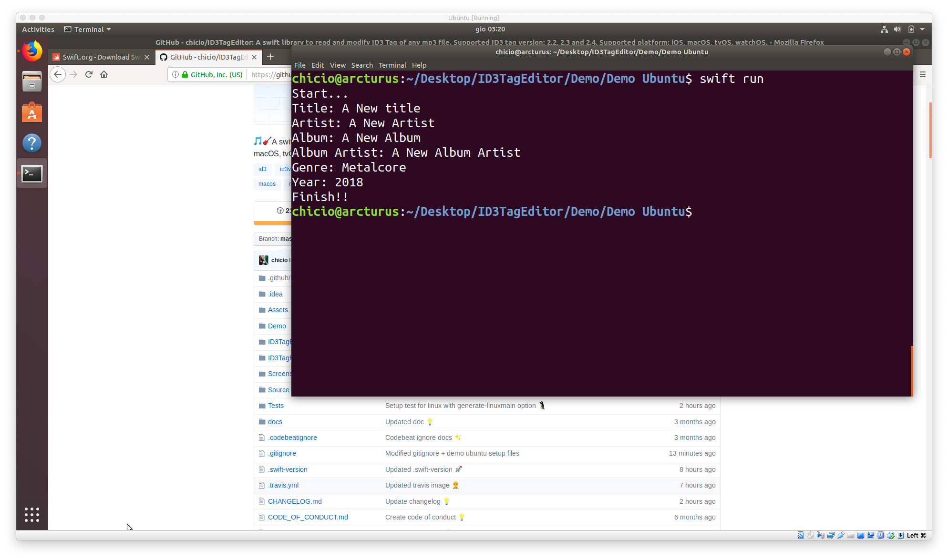This screenshot has height=560, width=948.
Task: Open the terminal's Edit menu
Action: [317, 65]
